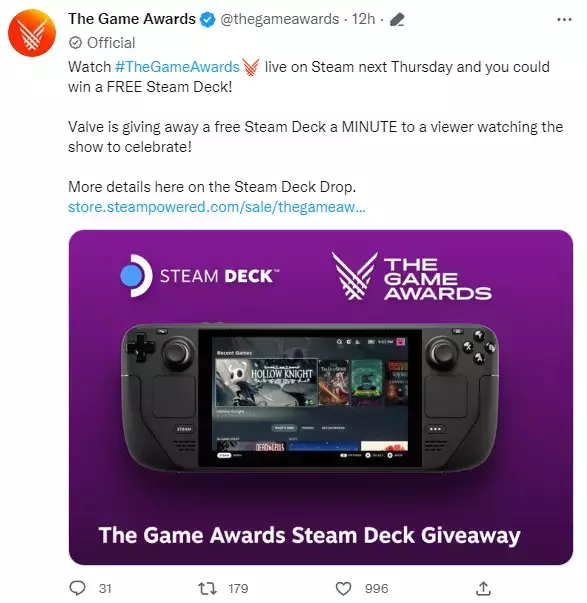The height and width of the screenshot is (603, 587).
Task: Open the Steam Deck Giveaway image
Action: click(321, 397)
